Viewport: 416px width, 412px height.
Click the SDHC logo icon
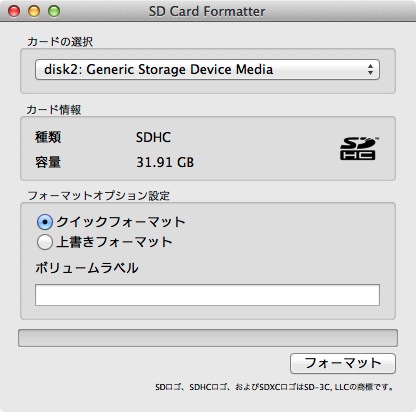[359, 148]
